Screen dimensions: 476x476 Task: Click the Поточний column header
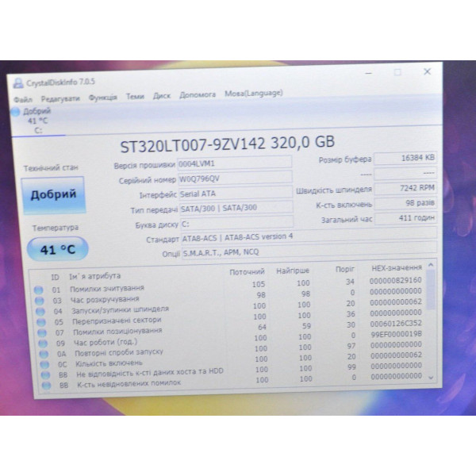pos(247,271)
